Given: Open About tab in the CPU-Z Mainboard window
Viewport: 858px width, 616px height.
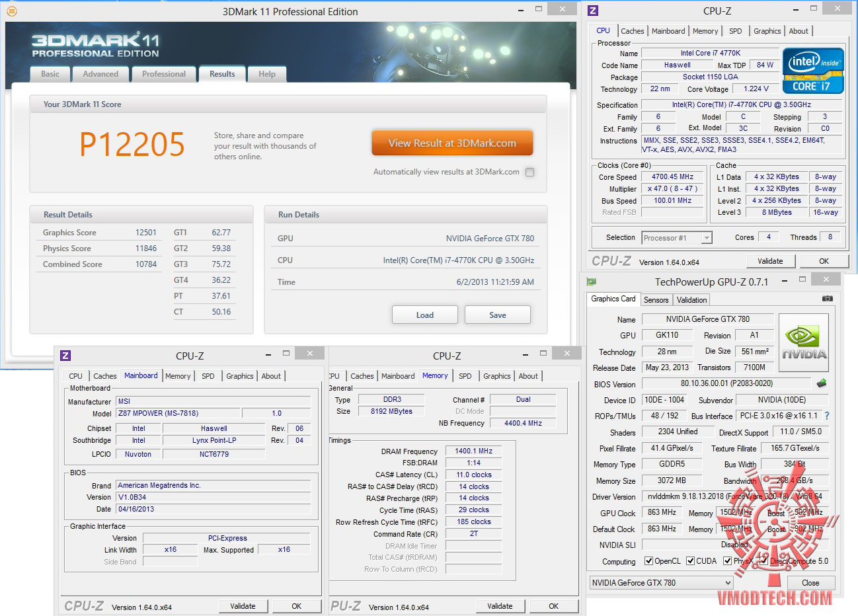Looking at the screenshot, I should (x=271, y=376).
